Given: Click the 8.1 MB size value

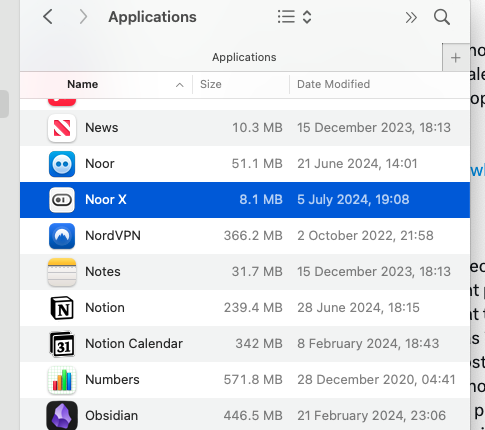Looking at the screenshot, I should tap(261, 200).
